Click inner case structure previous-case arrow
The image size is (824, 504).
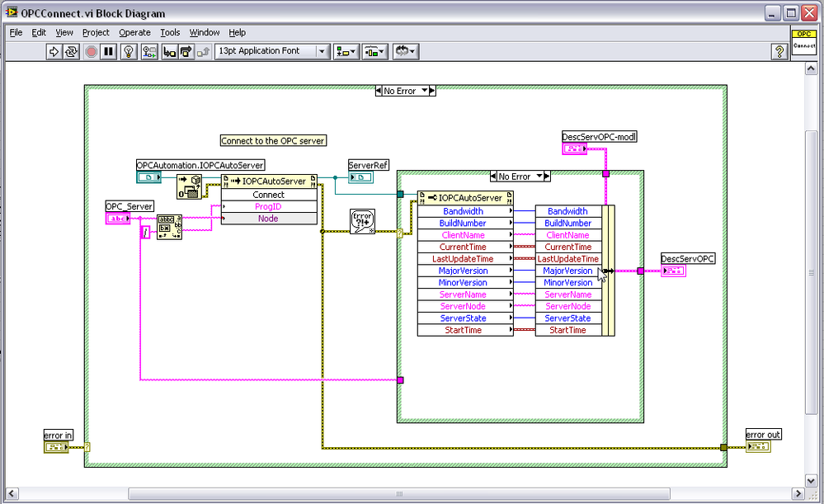coord(493,177)
